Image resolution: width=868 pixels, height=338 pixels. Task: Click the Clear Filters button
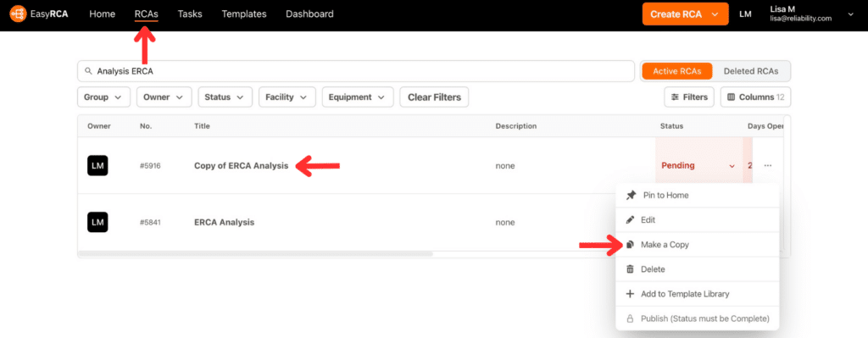(434, 97)
